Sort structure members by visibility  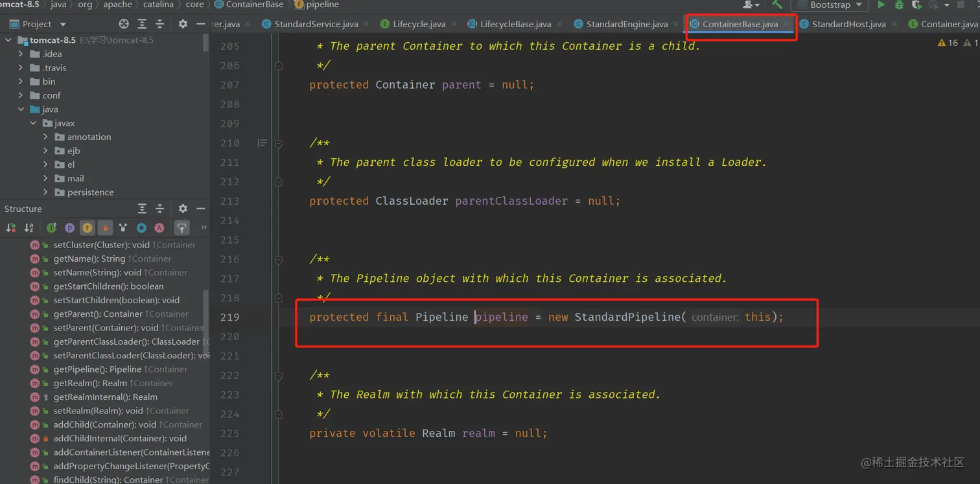tap(11, 227)
